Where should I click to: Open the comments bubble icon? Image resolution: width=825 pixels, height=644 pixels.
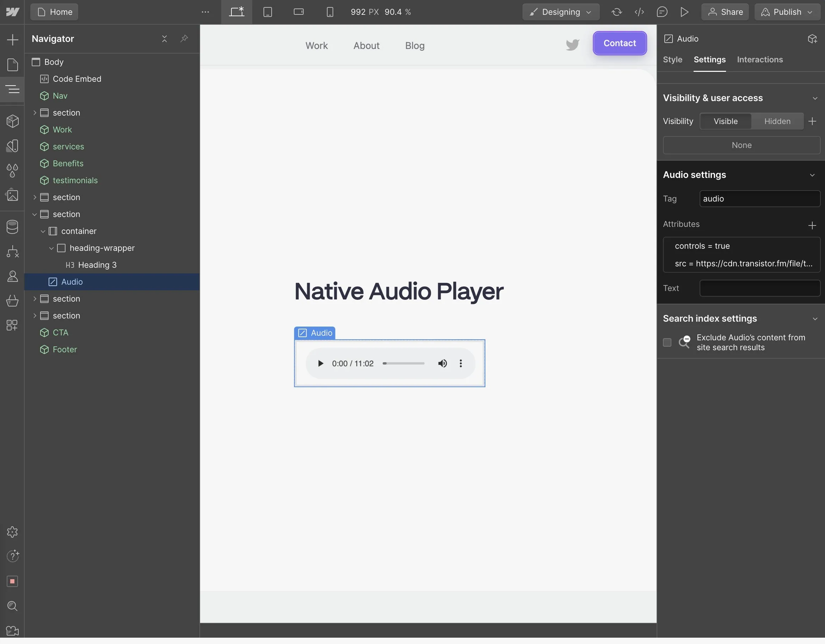(x=662, y=12)
